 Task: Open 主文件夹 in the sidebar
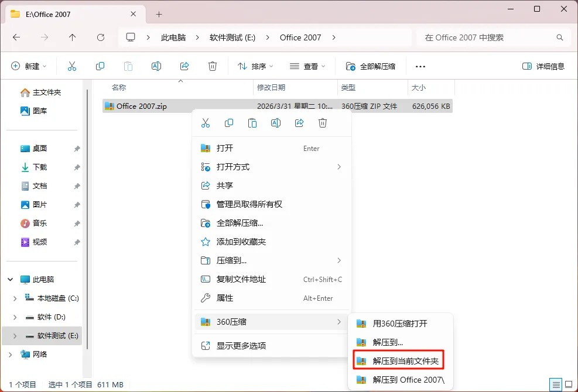40,92
